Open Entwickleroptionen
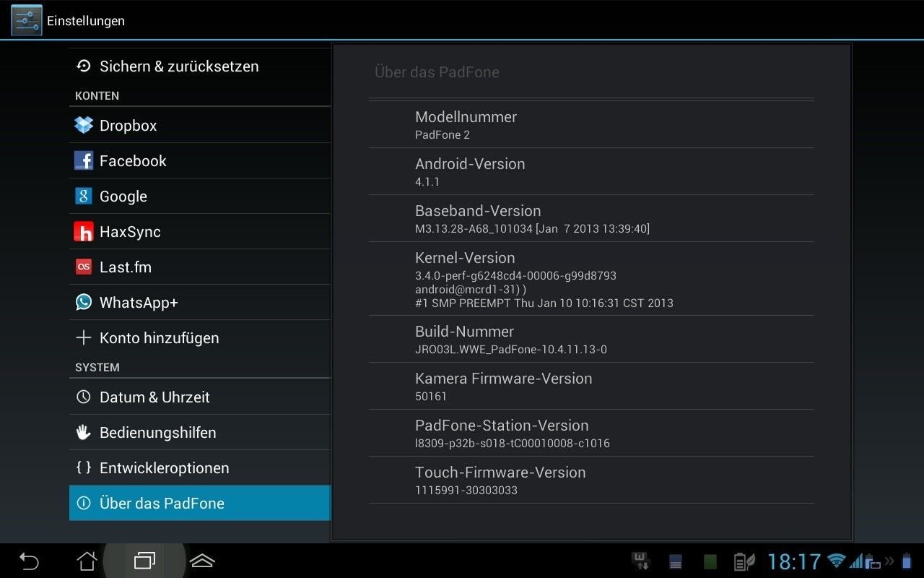This screenshot has width=924, height=578. pyautogui.click(x=200, y=467)
